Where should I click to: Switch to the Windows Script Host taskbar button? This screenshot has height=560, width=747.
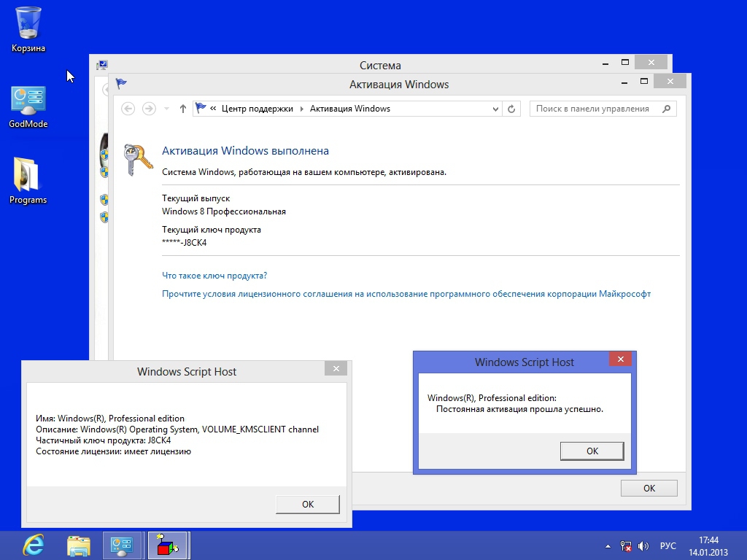[x=168, y=545]
